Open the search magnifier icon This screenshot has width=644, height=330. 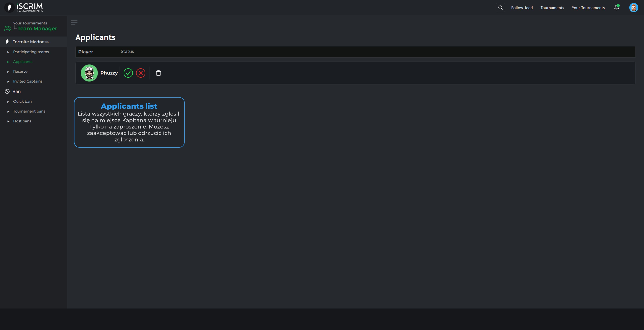coord(500,8)
